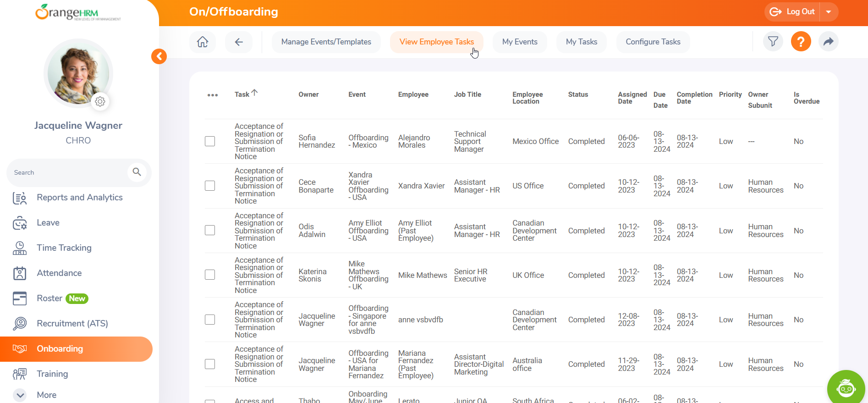The image size is (868, 403).
Task: Open the Configure Tasks tab
Action: (653, 42)
